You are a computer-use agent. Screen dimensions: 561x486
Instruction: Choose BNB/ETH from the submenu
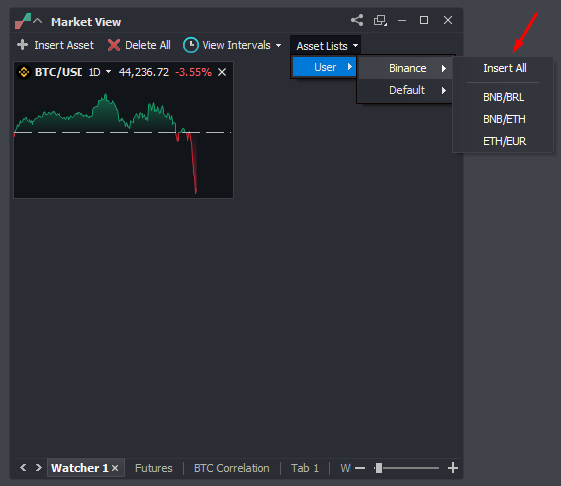[x=504, y=119]
